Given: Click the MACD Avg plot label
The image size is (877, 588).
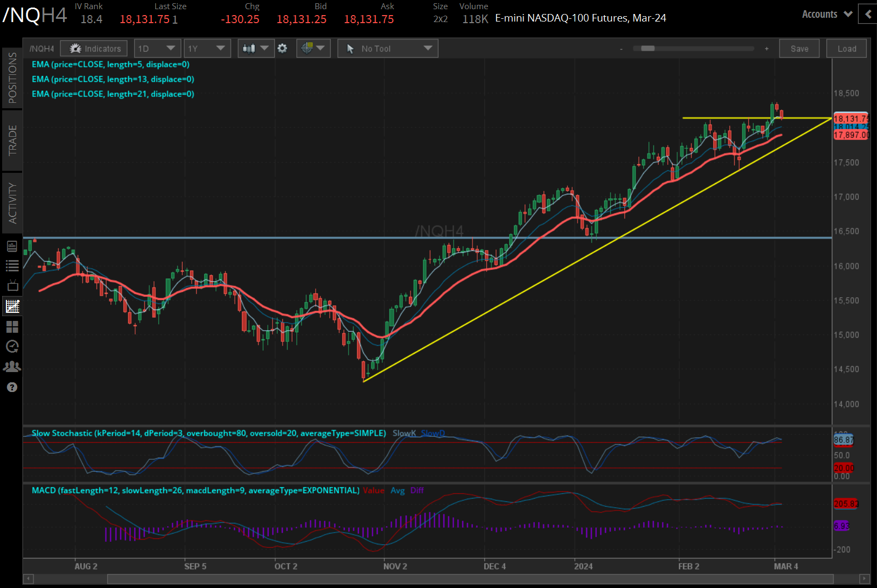Looking at the screenshot, I should [x=398, y=491].
